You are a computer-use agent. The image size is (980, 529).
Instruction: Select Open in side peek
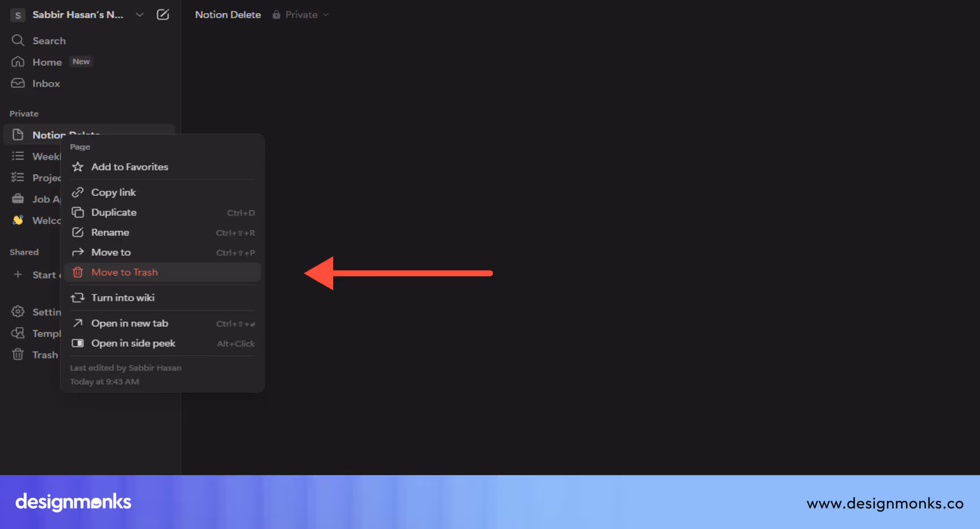[133, 343]
